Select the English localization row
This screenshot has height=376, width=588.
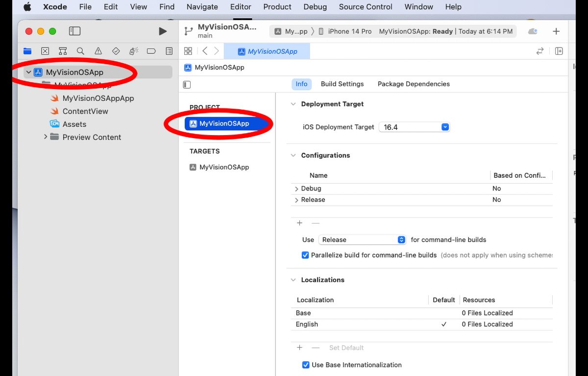click(x=421, y=324)
